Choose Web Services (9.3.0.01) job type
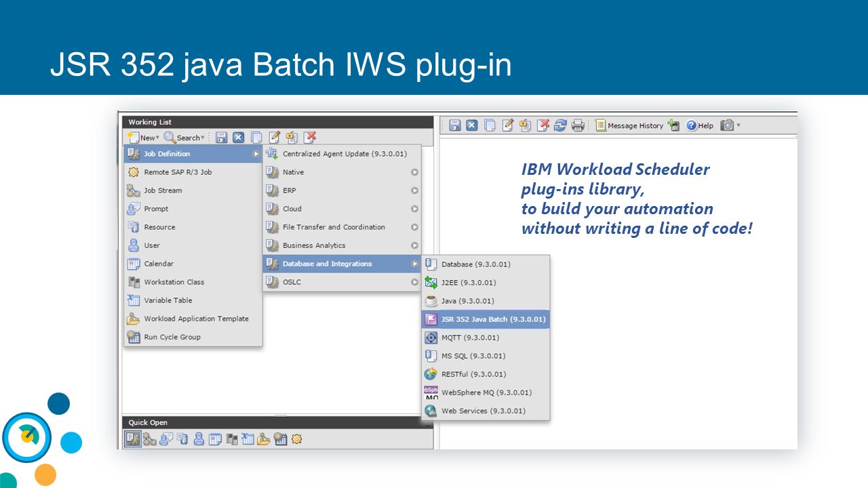 pos(486,411)
